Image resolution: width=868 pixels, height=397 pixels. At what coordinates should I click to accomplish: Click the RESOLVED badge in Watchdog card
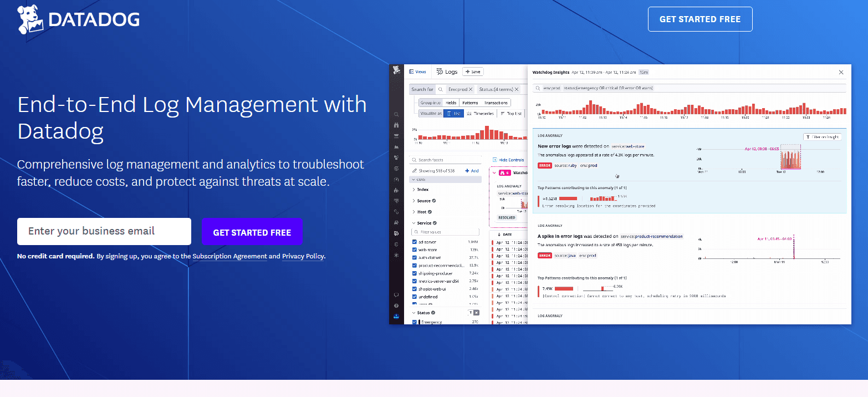coord(507,217)
